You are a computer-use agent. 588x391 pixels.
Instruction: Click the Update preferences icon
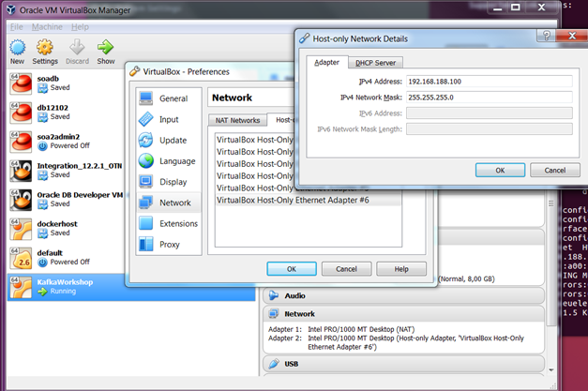click(x=146, y=141)
